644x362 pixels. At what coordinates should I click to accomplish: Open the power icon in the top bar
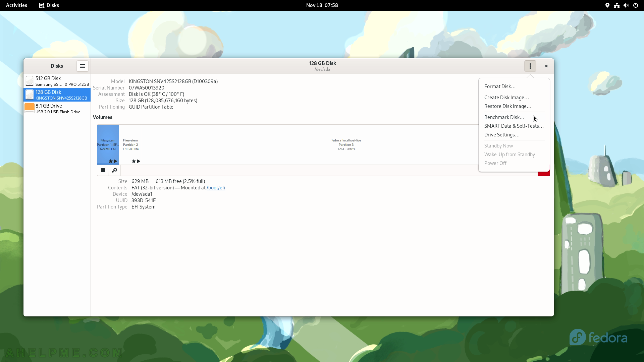[x=636, y=5]
